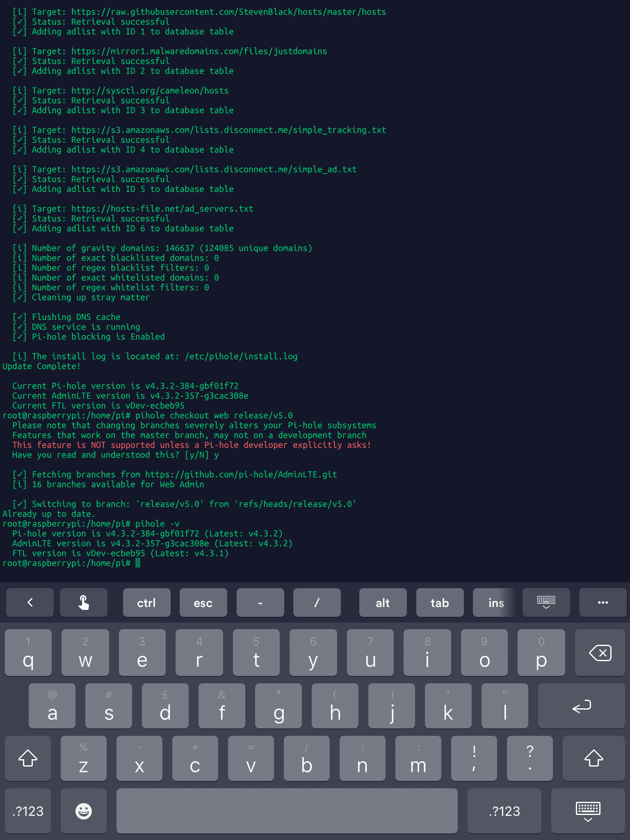Tap the touch gesture hand icon

tap(84, 603)
